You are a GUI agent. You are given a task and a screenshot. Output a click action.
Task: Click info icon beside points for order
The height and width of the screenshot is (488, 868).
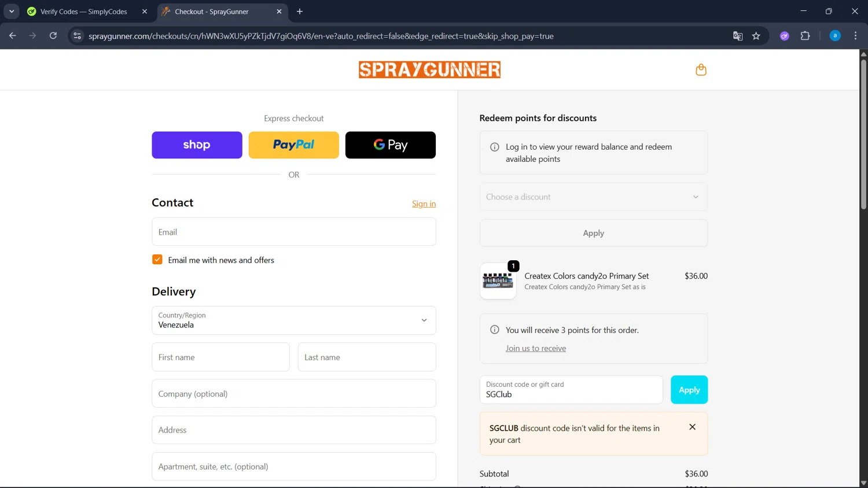[494, 330]
